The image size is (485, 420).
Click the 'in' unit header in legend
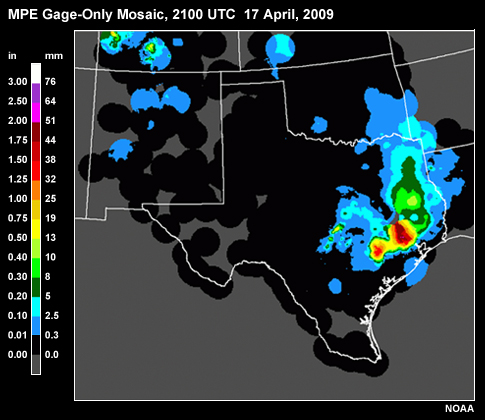12,56
